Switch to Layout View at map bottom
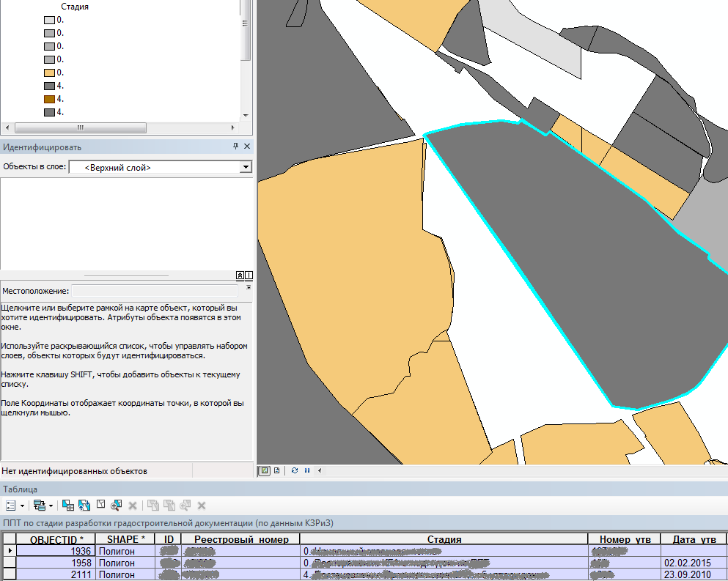Viewport: 728px width, 581px height. pos(276,470)
